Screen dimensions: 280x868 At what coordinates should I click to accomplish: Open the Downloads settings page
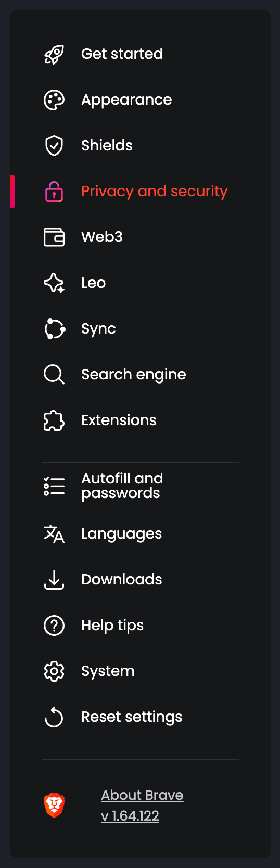(x=141, y=580)
